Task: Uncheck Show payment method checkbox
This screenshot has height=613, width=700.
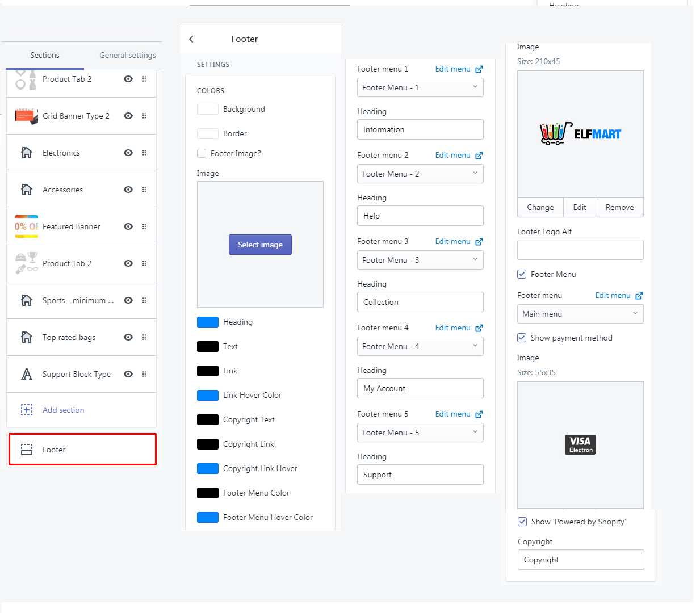Action: [522, 338]
